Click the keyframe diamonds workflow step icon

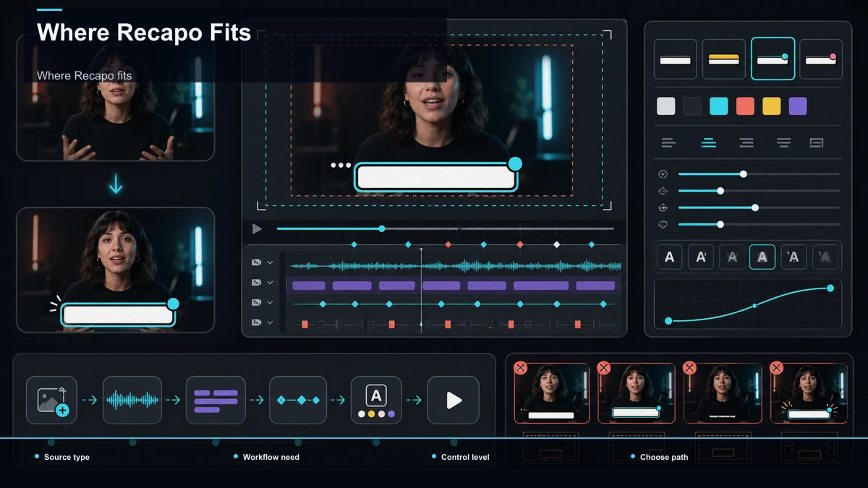(298, 400)
